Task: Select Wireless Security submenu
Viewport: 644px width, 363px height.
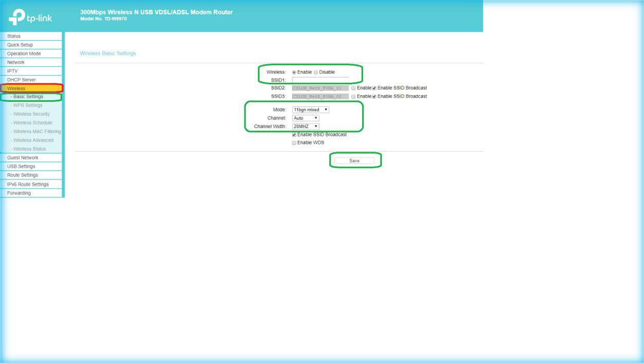Action: tap(31, 114)
